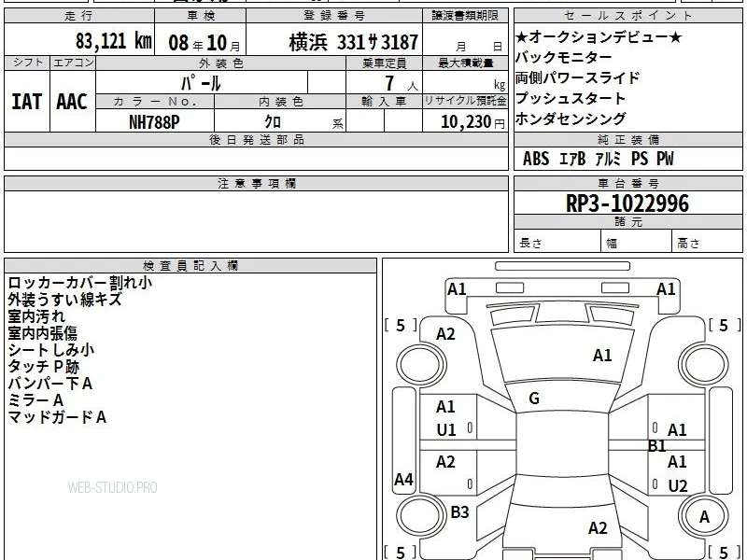
Task: Click the 幅 dimension label
Action: [612, 244]
